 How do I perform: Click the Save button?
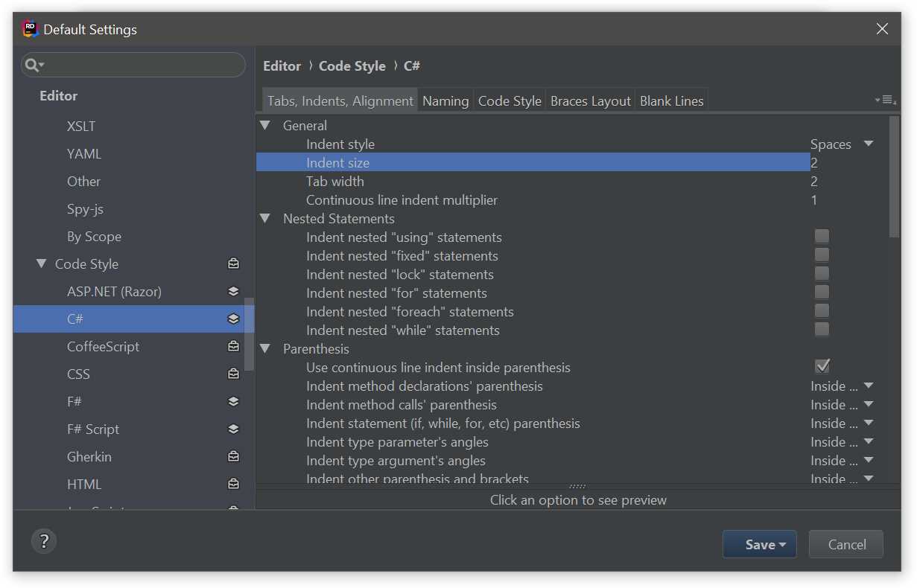click(x=759, y=544)
